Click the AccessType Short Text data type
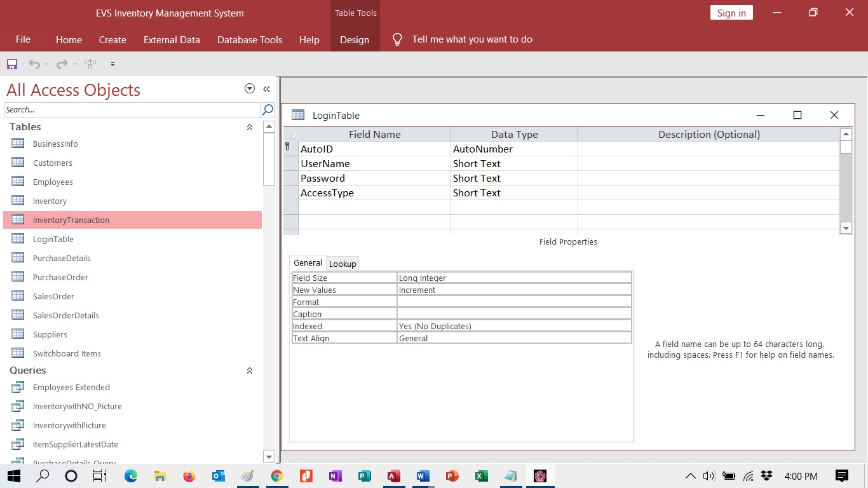Viewport: 868px width, 488px height. [514, 193]
